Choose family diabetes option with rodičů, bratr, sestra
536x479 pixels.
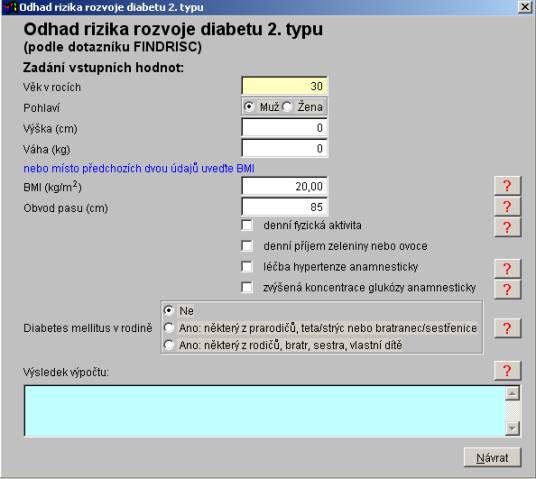point(169,345)
